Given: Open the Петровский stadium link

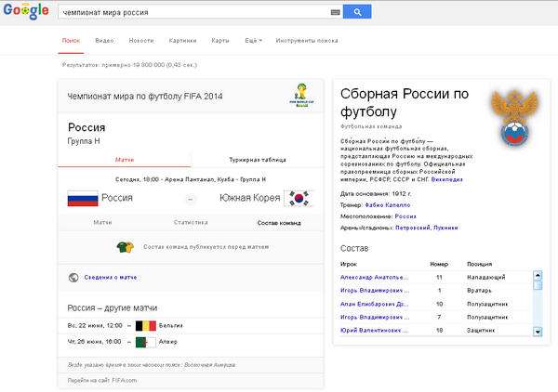Looking at the screenshot, I should point(412,228).
